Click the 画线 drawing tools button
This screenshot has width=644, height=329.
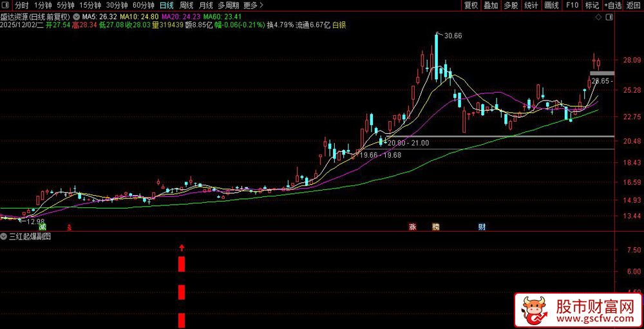click(552, 5)
